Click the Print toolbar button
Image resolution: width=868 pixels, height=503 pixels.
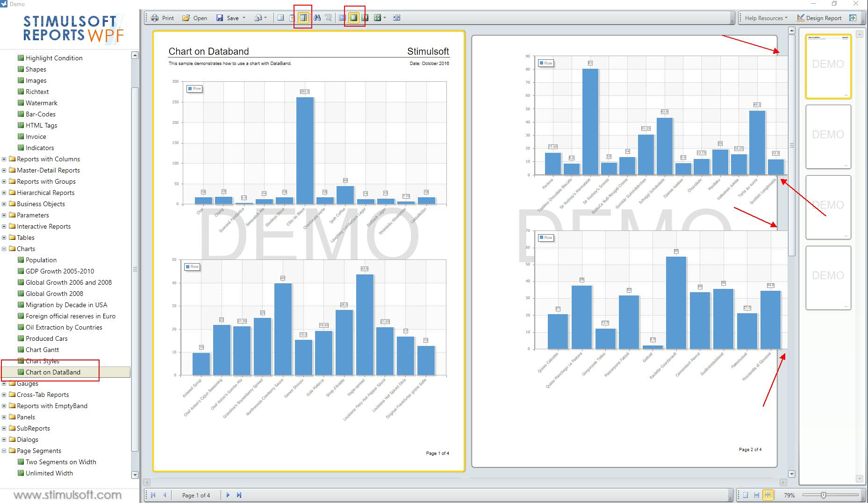(162, 18)
